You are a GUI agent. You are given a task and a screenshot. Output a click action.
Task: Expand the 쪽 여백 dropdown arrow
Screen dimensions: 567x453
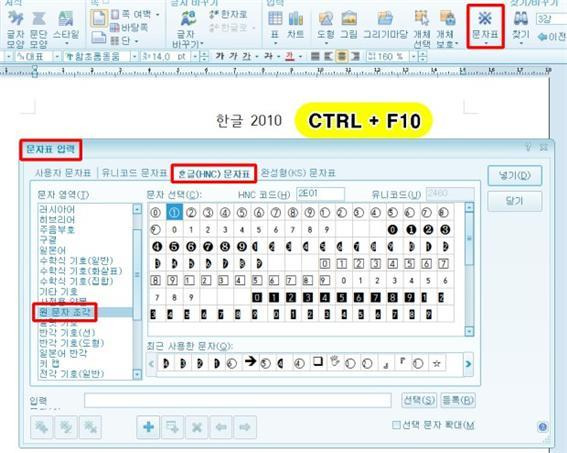158,15
